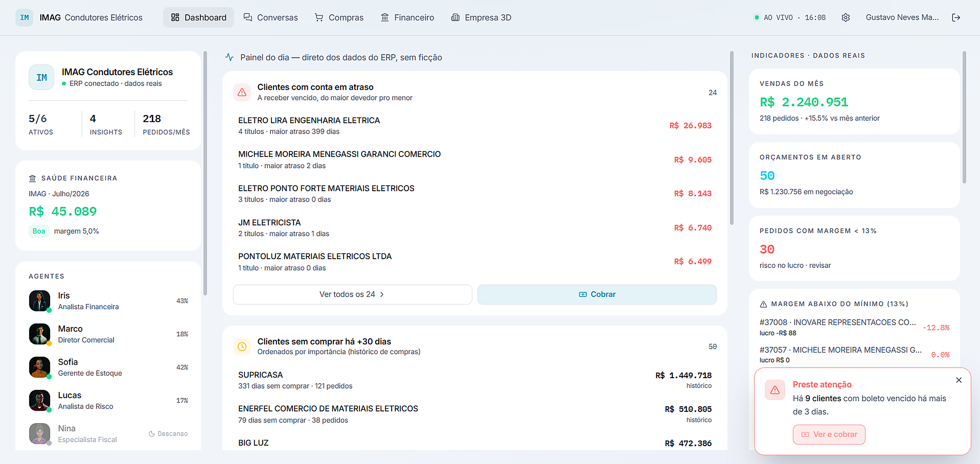Open Pedidos com Margem value 30
Screen dimensions: 980x464
(x=767, y=249)
